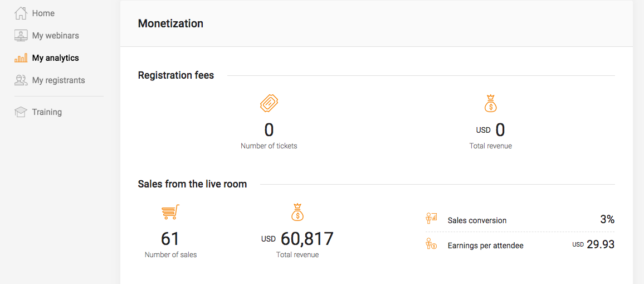Click the Registration fees money bag icon
This screenshot has height=284, width=644.
coord(490,103)
